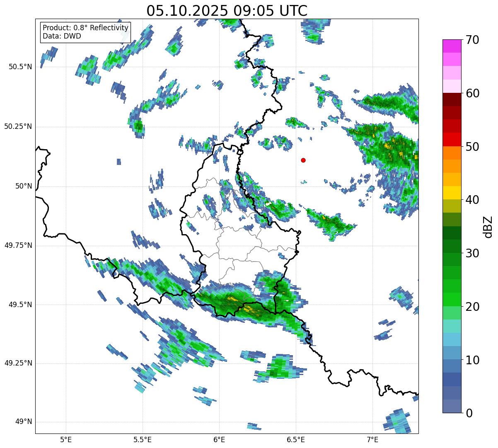Click the '49.5°N' latitude label
The height and width of the screenshot is (448, 498).
20,305
